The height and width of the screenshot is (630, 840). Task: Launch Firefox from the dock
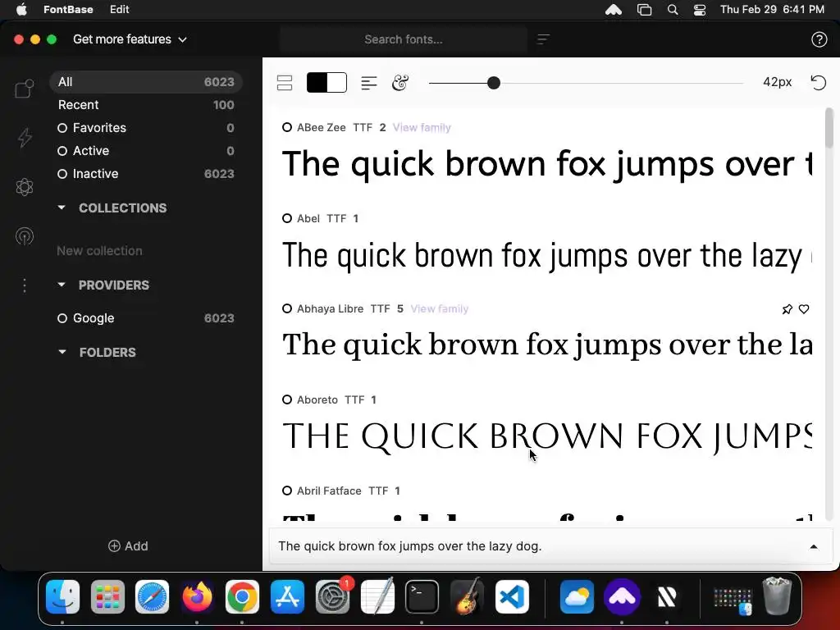tap(197, 596)
